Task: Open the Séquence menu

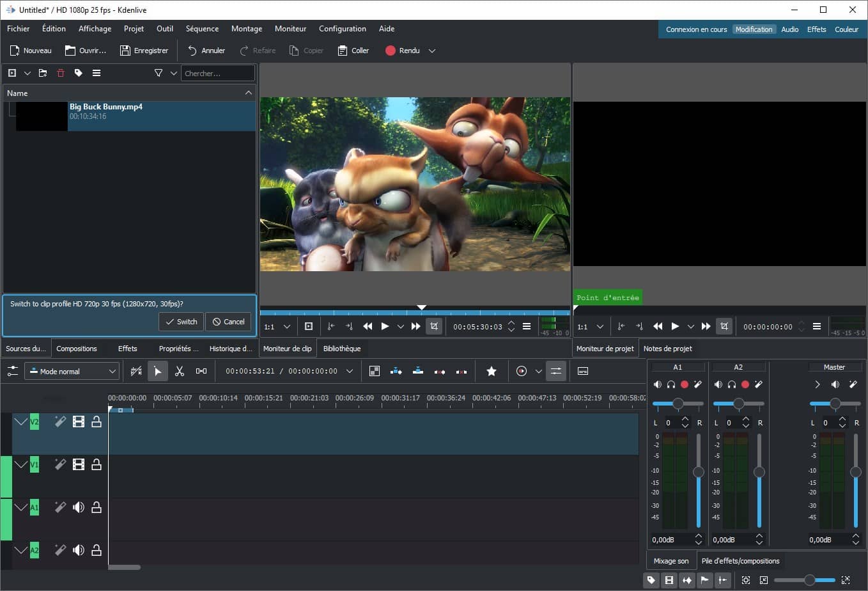Action: click(x=202, y=29)
